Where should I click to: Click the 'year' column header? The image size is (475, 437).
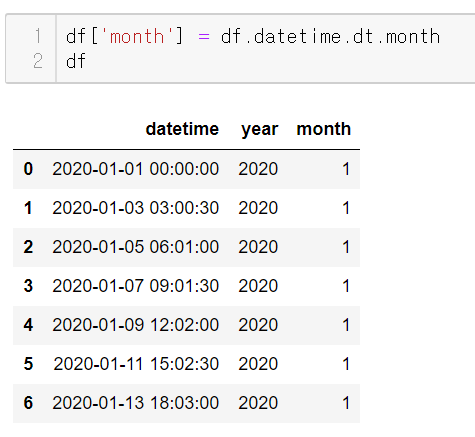[x=259, y=129]
